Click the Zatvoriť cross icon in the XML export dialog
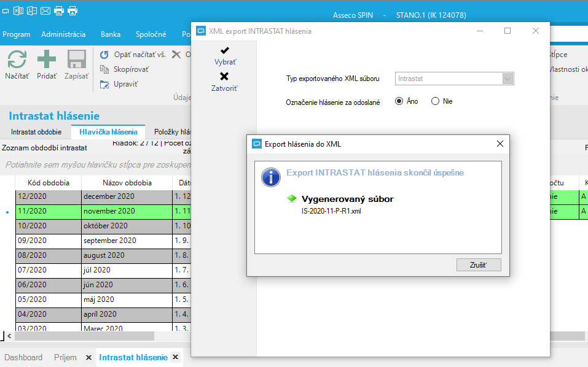 [x=224, y=76]
